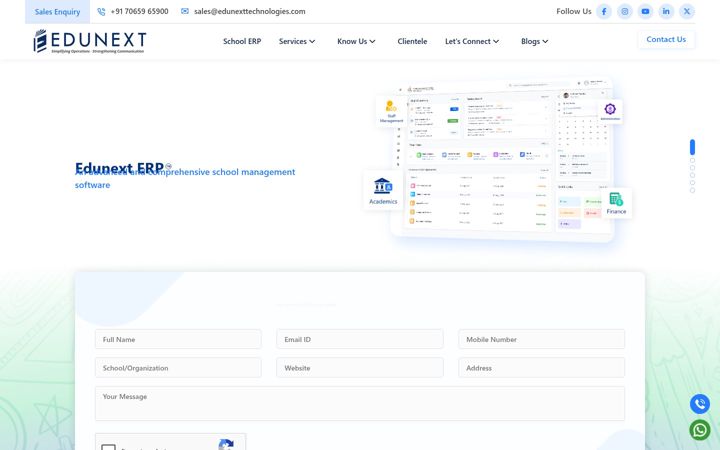Tick the reCAPTCHA checkbox
The width and height of the screenshot is (720, 450).
pos(108,447)
